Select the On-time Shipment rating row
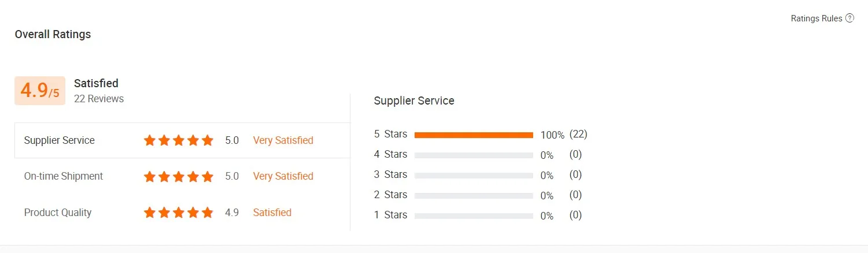Screen dimensions: 868x253 pyautogui.click(x=64, y=176)
